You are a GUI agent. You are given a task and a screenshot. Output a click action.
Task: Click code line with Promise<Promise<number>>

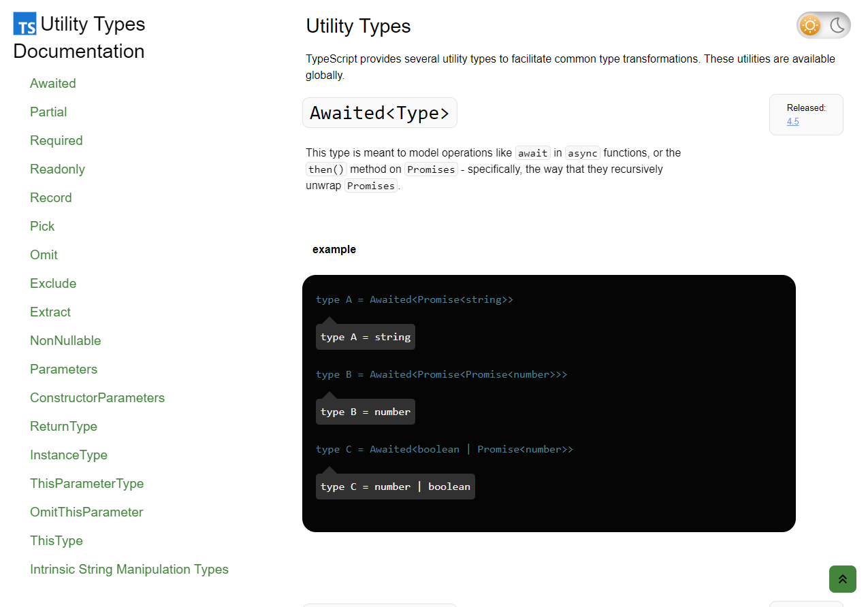[x=441, y=374]
